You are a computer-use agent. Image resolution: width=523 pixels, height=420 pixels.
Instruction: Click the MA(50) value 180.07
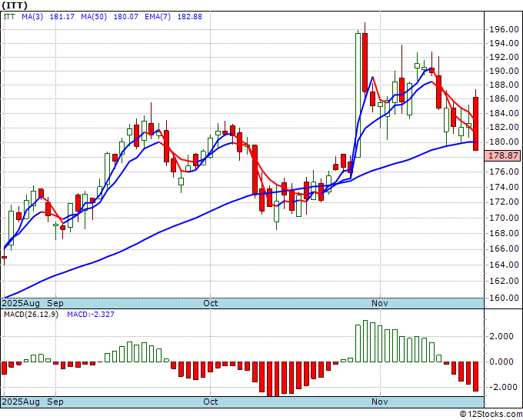pos(125,16)
